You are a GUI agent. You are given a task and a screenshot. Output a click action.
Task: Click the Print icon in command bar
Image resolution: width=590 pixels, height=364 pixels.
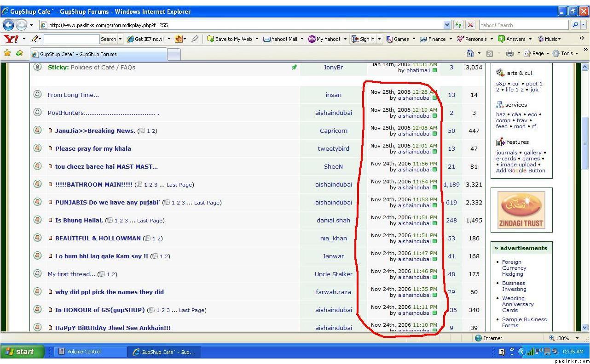click(509, 53)
